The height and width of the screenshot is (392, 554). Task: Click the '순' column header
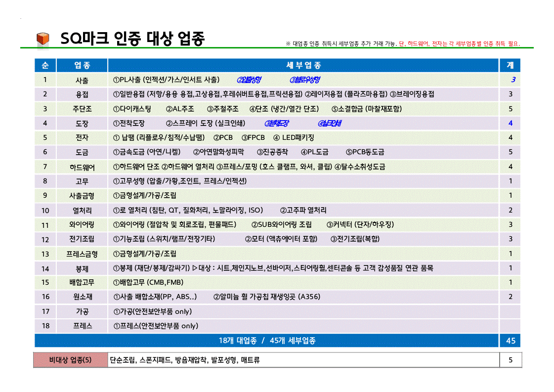click(x=45, y=65)
